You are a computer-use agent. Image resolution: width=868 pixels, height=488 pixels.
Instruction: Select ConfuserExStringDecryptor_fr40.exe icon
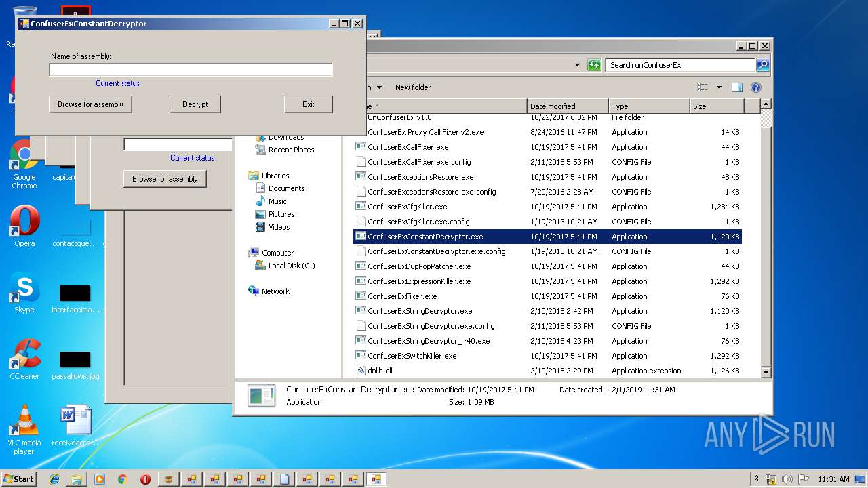[361, 341]
